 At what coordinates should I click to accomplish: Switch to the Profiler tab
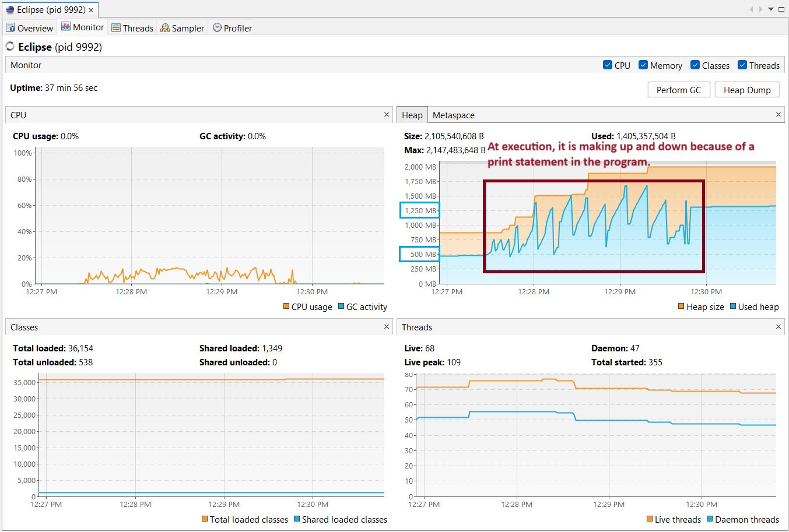(232, 28)
